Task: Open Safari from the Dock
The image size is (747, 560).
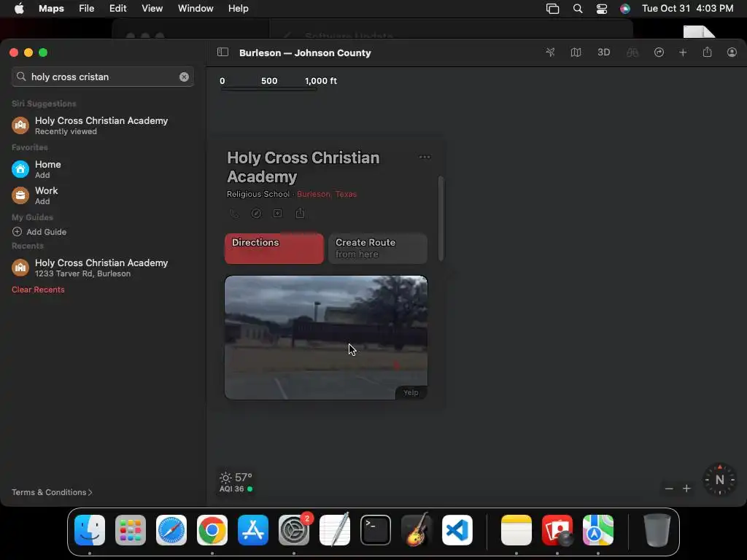Action: point(171,530)
